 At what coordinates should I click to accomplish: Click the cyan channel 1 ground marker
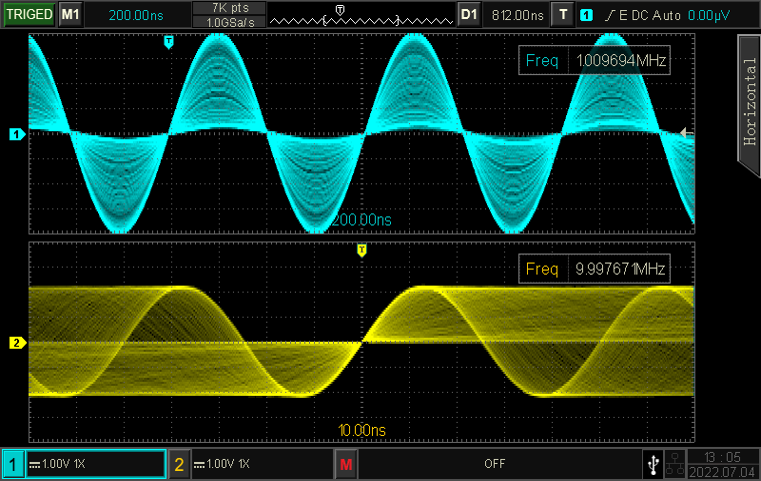15,134
